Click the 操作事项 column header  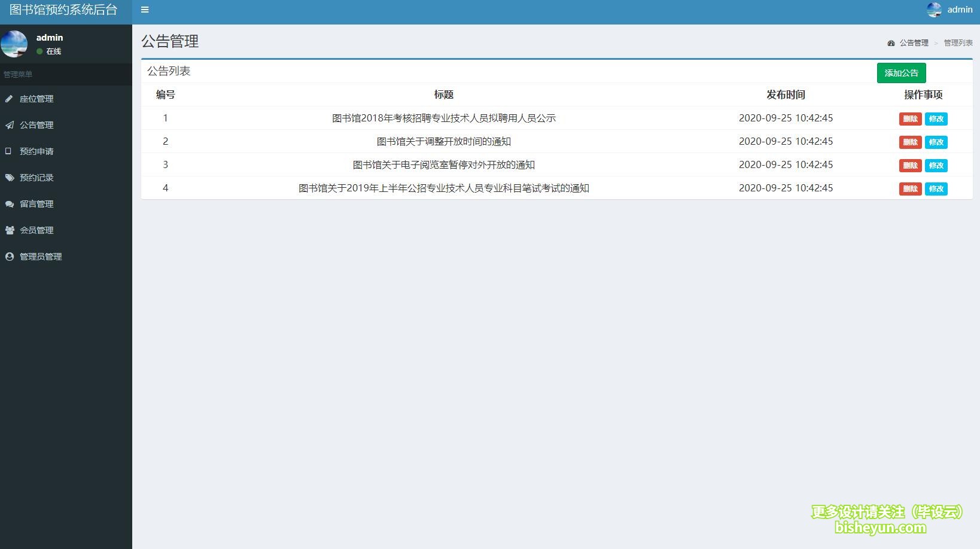tap(923, 94)
